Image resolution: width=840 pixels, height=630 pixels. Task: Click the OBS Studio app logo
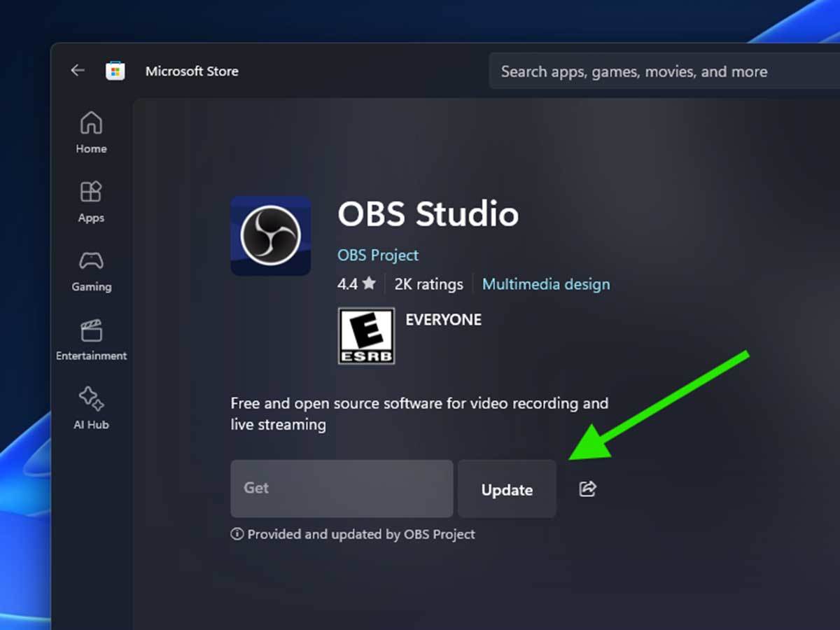[x=270, y=236]
